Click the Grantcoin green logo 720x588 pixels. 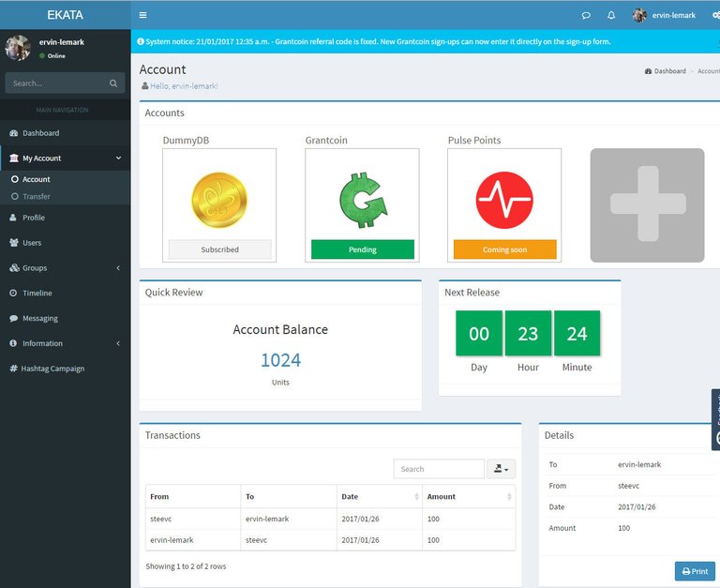click(362, 200)
